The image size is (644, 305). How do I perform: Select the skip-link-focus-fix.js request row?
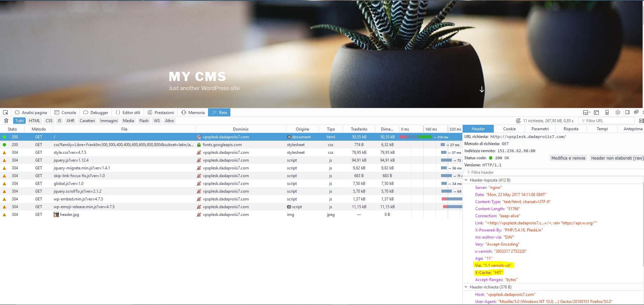pos(231,176)
